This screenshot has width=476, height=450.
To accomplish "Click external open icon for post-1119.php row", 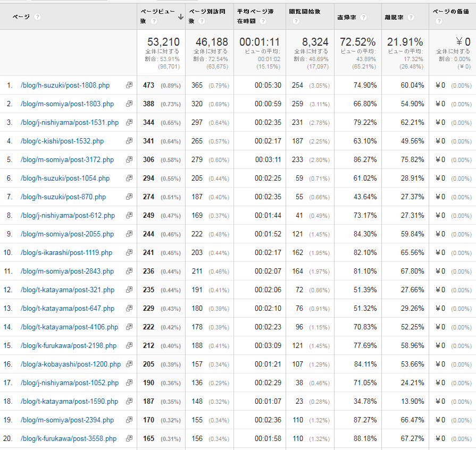I will coord(129,252).
